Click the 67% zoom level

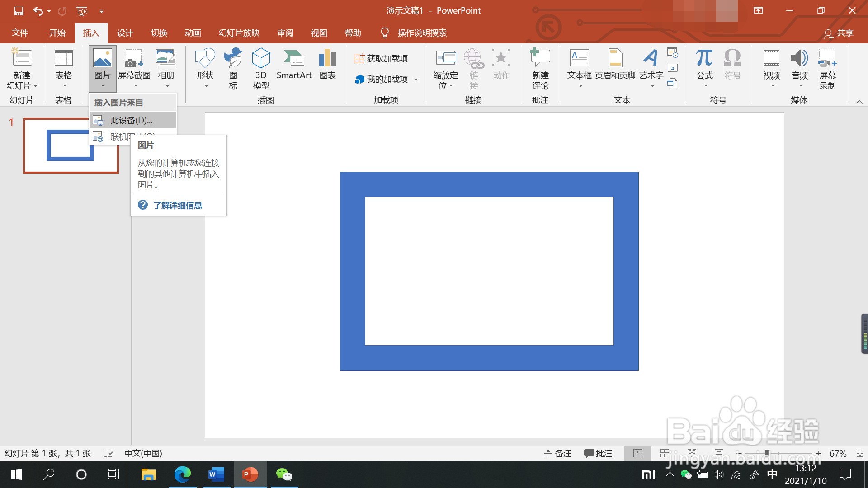pyautogui.click(x=838, y=453)
